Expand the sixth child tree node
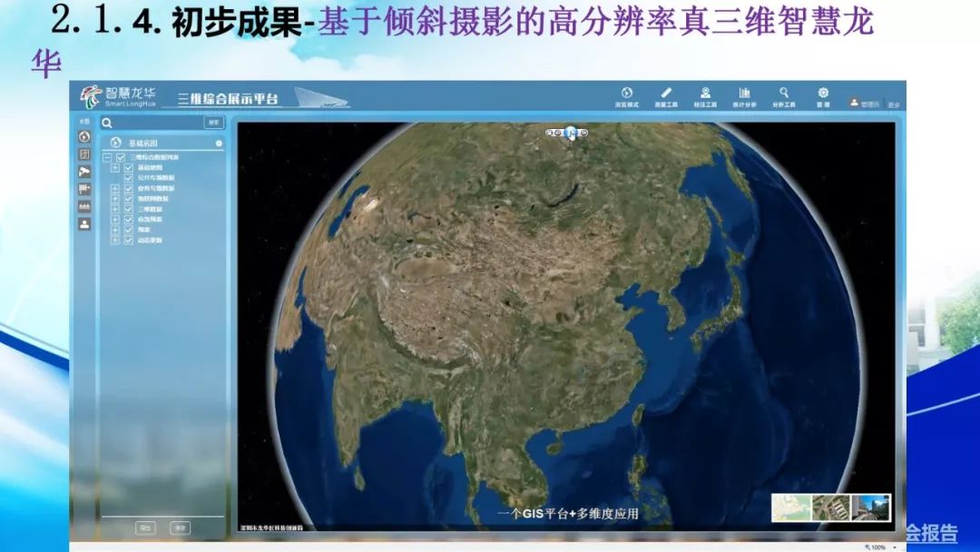The height and width of the screenshot is (552, 980). pyautogui.click(x=115, y=220)
